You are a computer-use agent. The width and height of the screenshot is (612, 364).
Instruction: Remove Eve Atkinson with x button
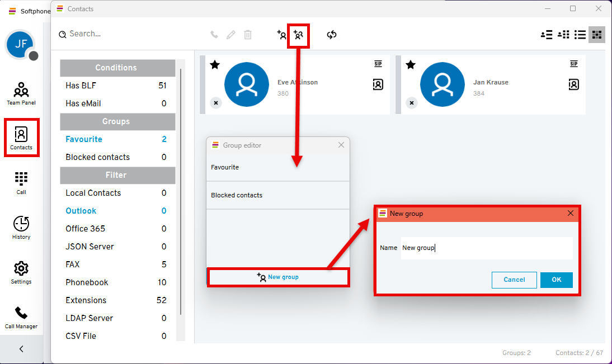(215, 103)
